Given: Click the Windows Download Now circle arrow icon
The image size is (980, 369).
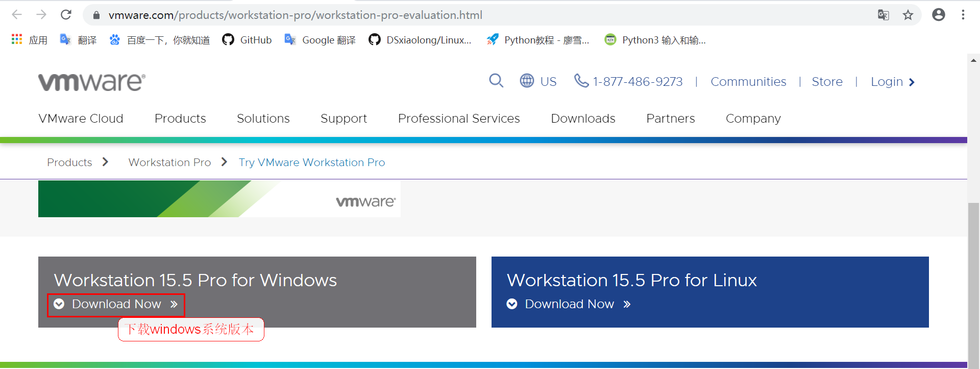Looking at the screenshot, I should click(59, 304).
